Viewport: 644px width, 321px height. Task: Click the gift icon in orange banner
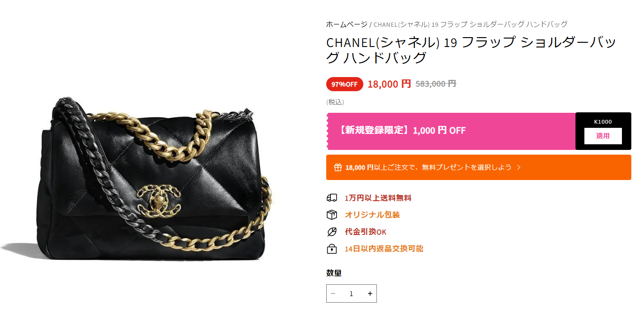tap(337, 167)
